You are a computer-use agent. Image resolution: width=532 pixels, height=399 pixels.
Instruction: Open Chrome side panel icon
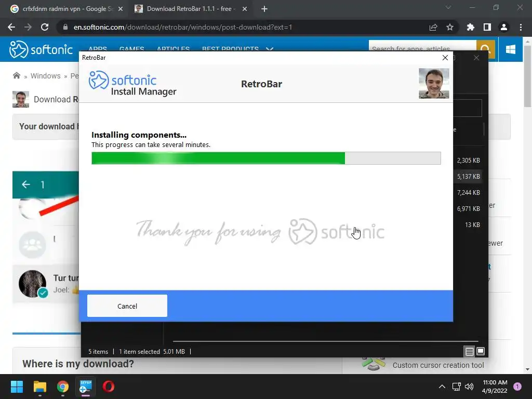487,27
